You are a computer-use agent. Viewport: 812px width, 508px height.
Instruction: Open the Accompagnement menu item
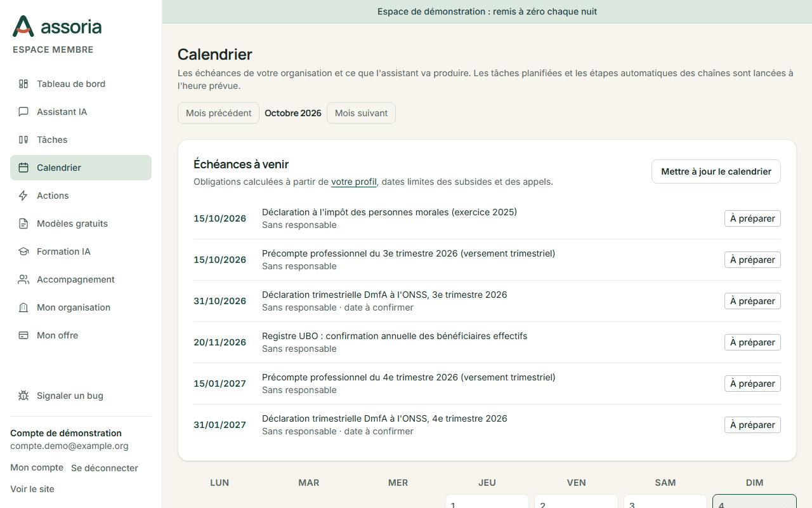pos(81,279)
